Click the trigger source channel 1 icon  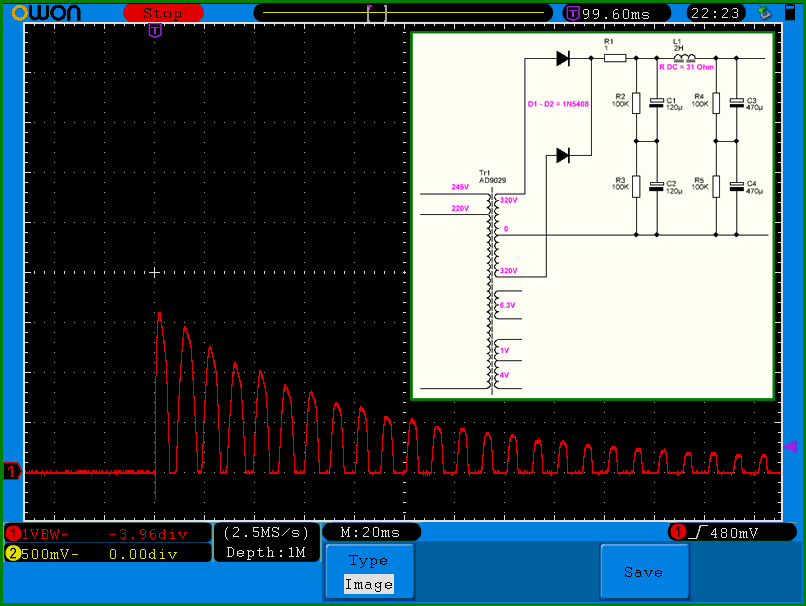(x=678, y=532)
